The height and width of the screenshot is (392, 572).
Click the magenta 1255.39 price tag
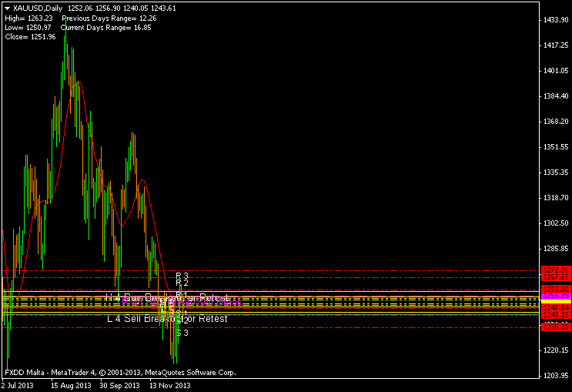click(x=555, y=296)
